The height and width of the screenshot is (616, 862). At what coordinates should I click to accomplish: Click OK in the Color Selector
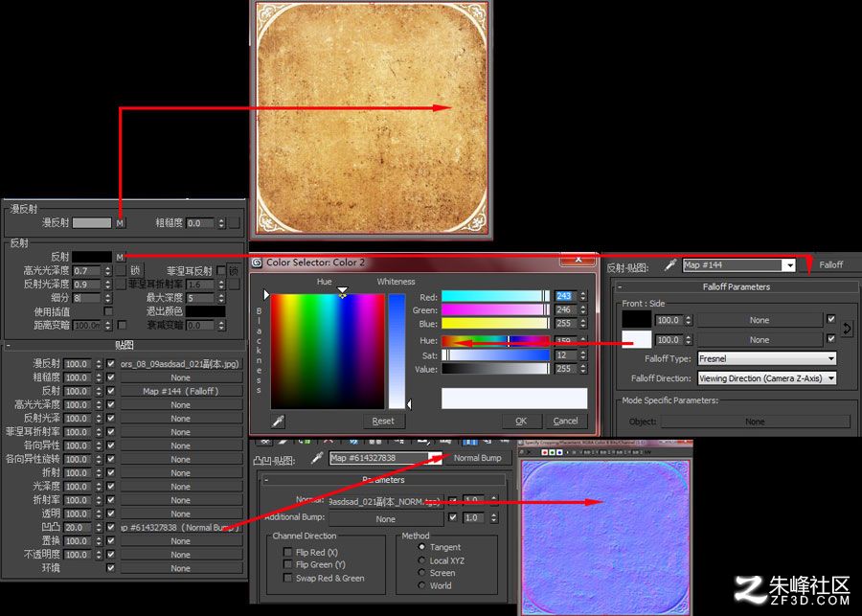click(521, 421)
